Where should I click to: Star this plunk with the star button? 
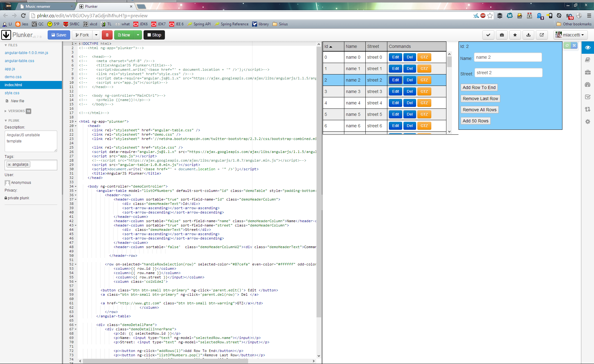(515, 35)
